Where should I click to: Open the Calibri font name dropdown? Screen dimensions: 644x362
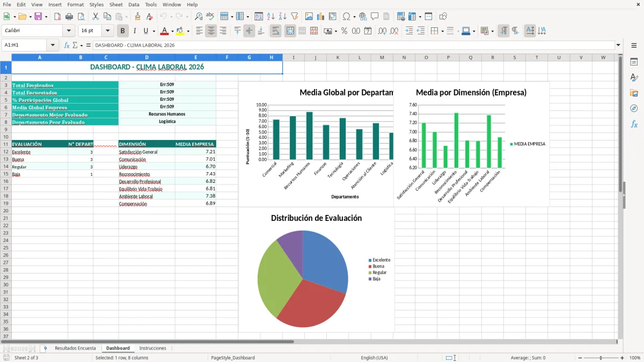(69, 31)
